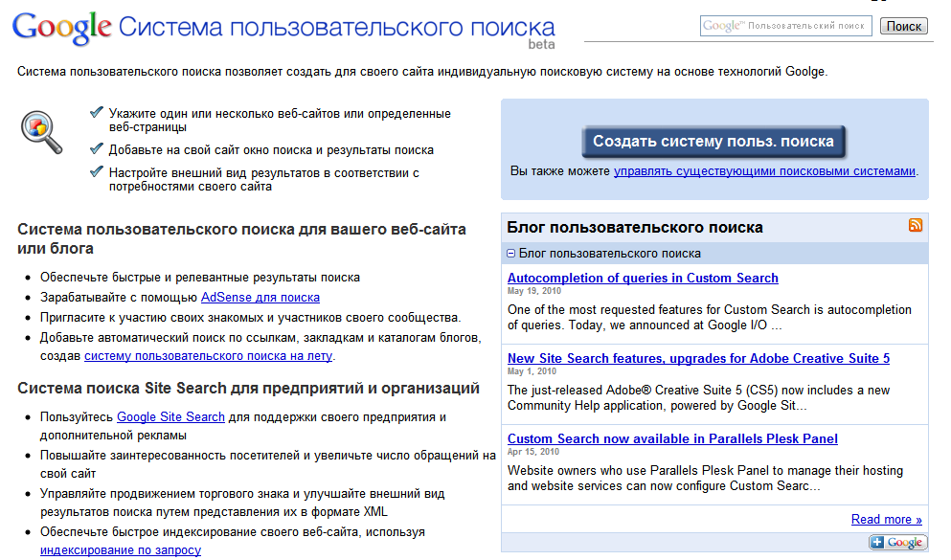The width and height of the screenshot is (951, 560).
Task: Click the text Повышайте заинтересованность посетителей
Action: point(267,464)
